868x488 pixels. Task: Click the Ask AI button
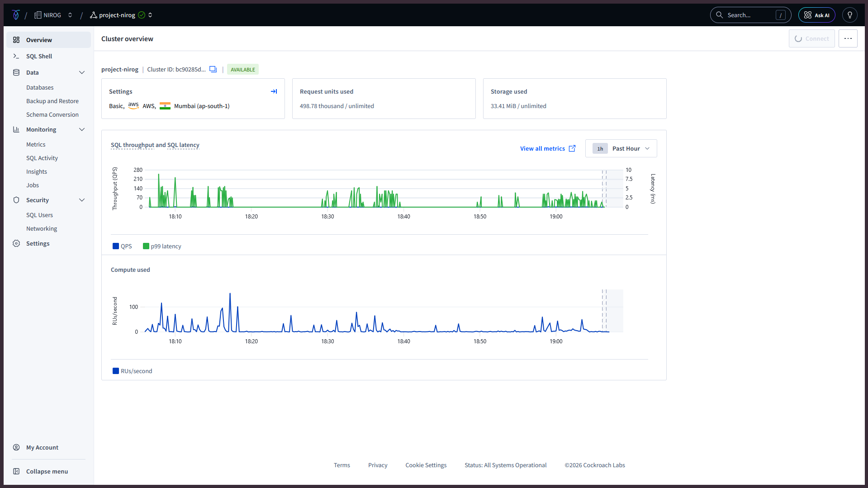click(816, 15)
